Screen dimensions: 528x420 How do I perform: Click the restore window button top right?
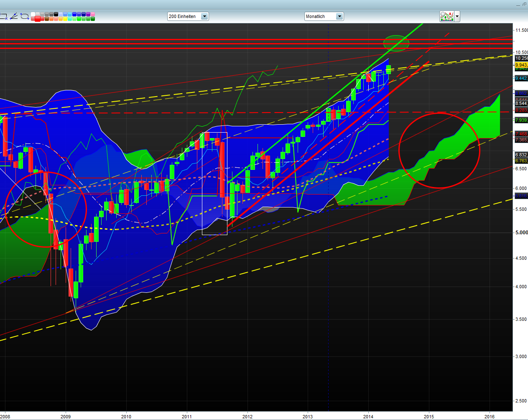tap(524, 4)
